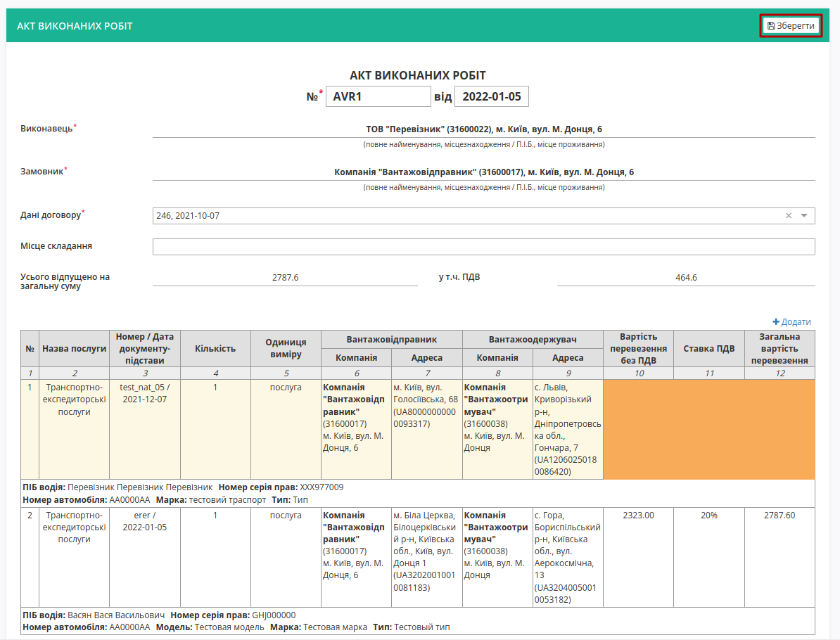This screenshot has width=840, height=640.
Task: Open the date field 2022-01-05
Action: tap(491, 96)
